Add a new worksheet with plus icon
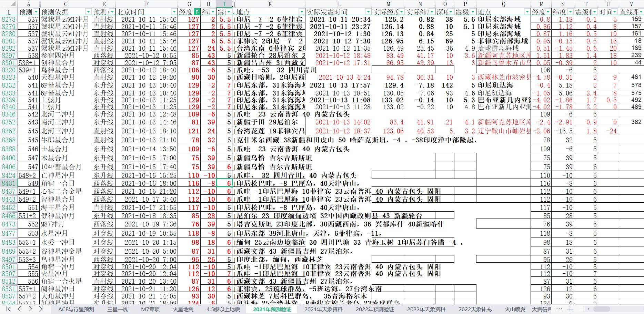Image resolution: width=644 pixels, height=314 pixels. coord(570,309)
